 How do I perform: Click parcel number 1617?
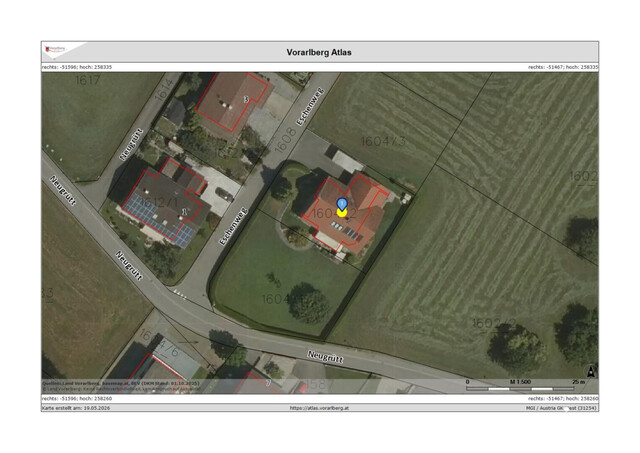tap(87, 80)
